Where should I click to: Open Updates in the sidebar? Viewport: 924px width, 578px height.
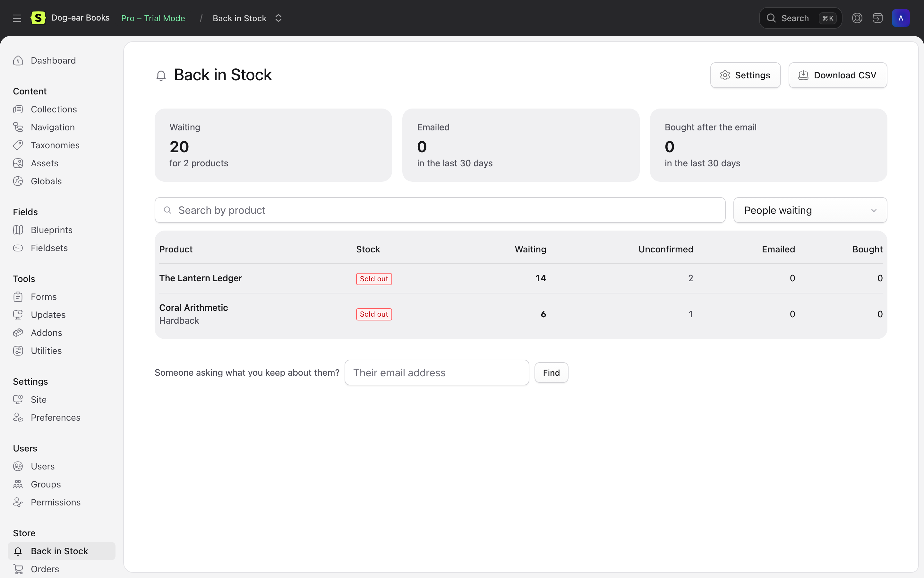(48, 315)
